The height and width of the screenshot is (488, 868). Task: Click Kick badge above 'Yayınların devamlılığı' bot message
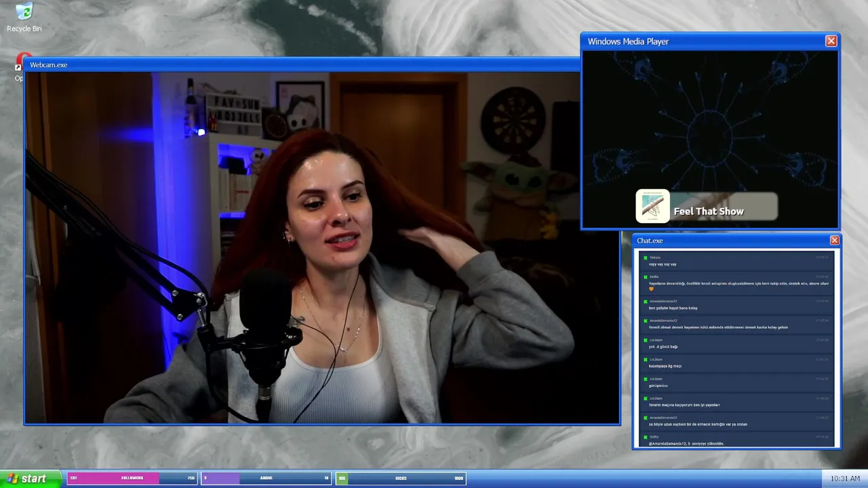646,277
